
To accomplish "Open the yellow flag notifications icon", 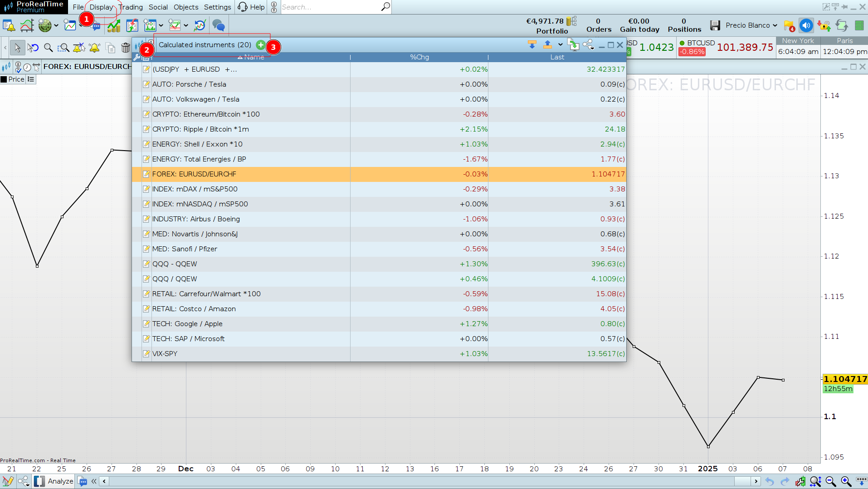I will coord(789,26).
